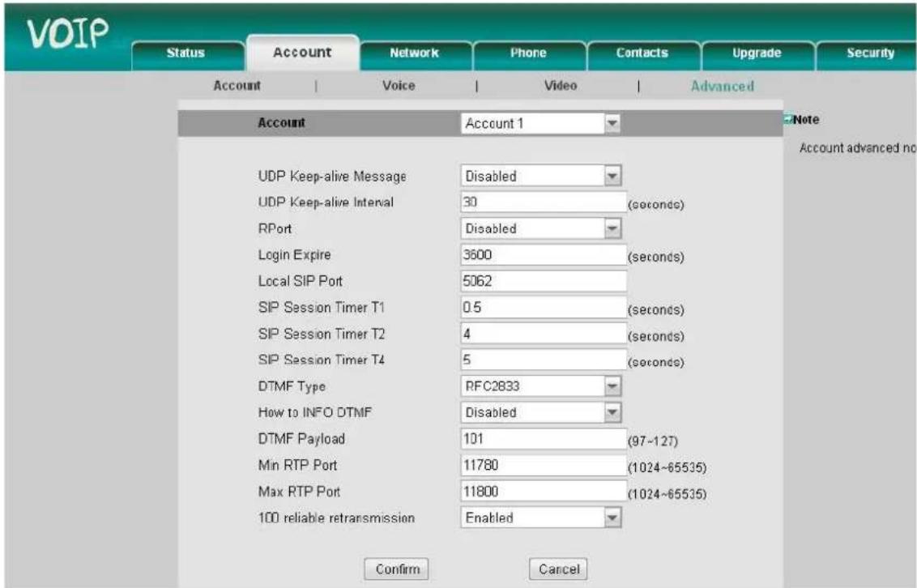Focus the UDP Keep-alive Interval field
The image size is (917, 588).
coord(544,202)
